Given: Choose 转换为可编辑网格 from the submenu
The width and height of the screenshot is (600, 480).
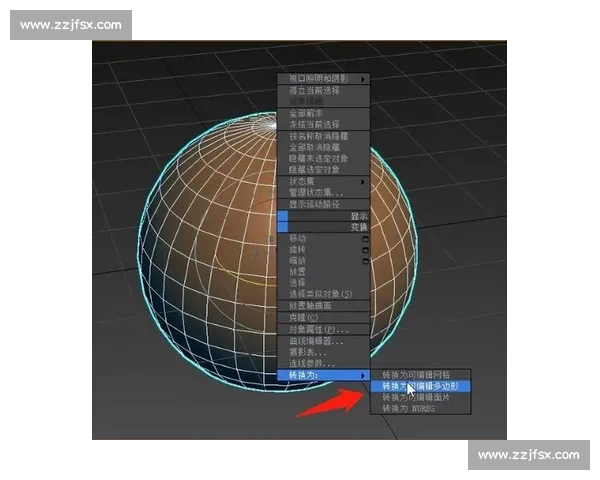Looking at the screenshot, I should (421, 374).
